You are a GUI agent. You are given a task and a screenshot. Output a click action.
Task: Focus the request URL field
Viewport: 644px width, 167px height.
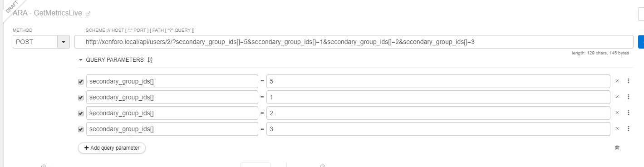coord(354,42)
